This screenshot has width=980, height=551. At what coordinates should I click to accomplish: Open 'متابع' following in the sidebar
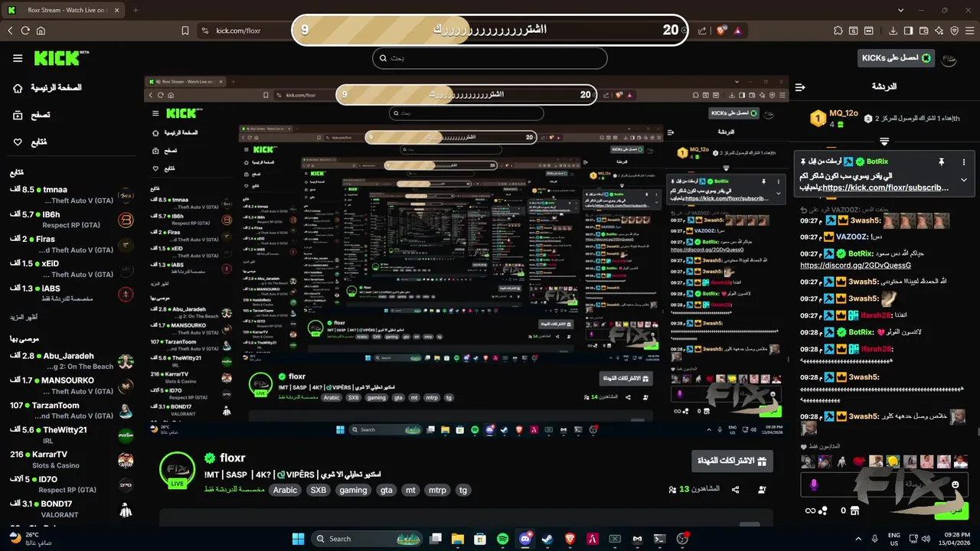[x=30, y=142]
